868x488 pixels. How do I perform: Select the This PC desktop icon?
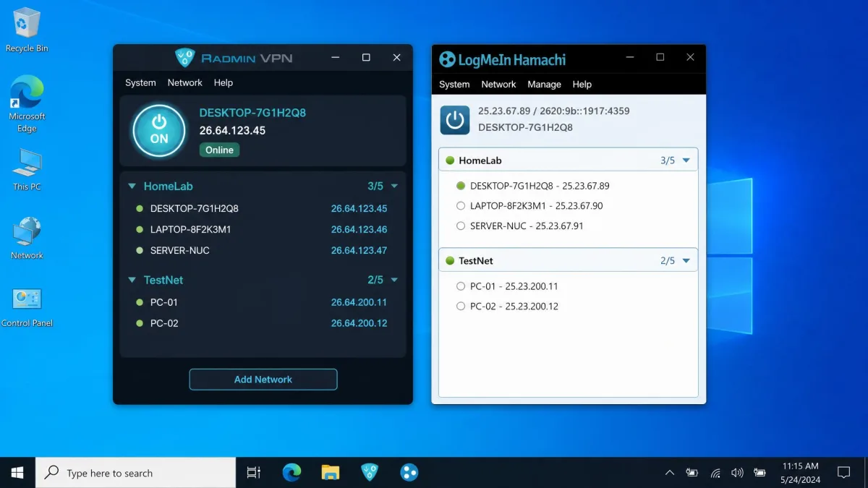pyautogui.click(x=27, y=170)
